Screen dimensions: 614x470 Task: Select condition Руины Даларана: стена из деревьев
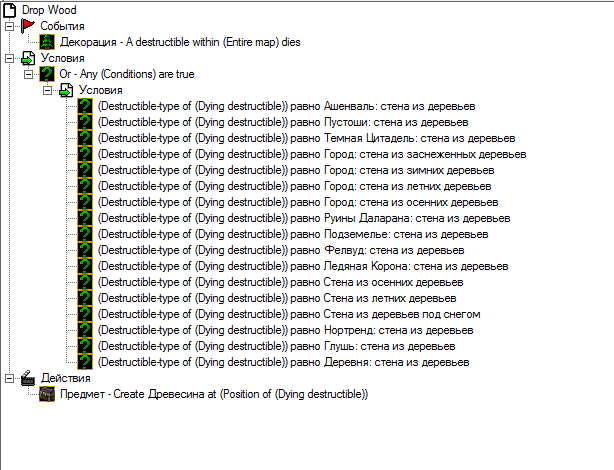[x=304, y=218]
